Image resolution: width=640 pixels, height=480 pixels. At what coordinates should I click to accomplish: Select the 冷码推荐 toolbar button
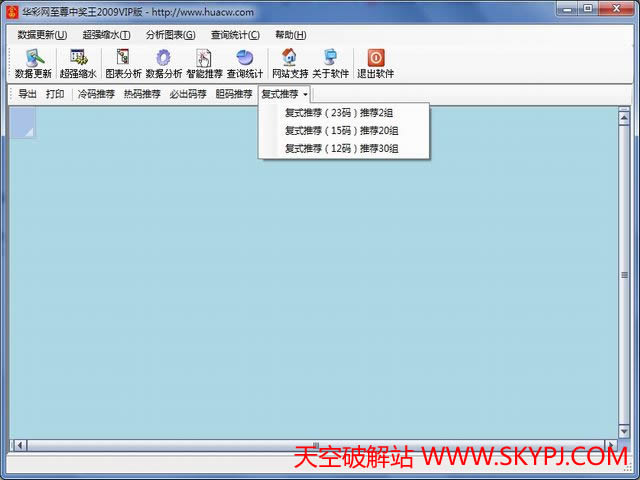pyautogui.click(x=96, y=94)
